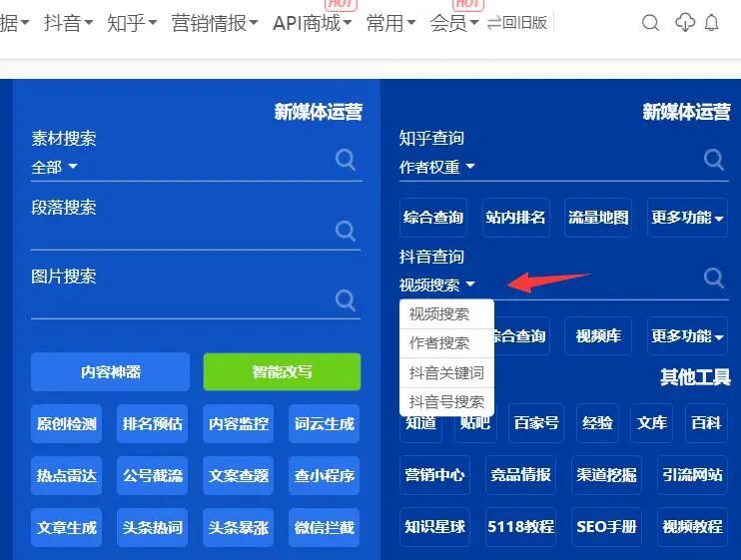741x560 pixels.
Task: Select 抖音号搜索 option in dropdown list
Action: tap(446, 402)
